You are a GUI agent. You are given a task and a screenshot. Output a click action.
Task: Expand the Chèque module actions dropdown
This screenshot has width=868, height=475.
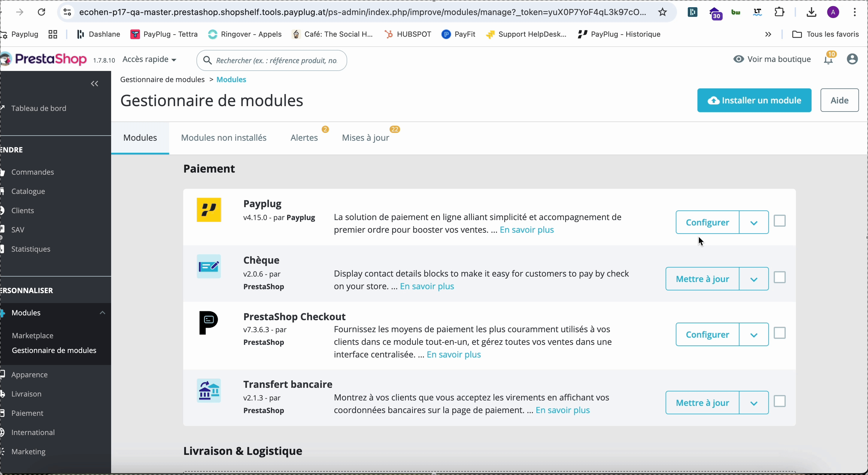click(754, 279)
